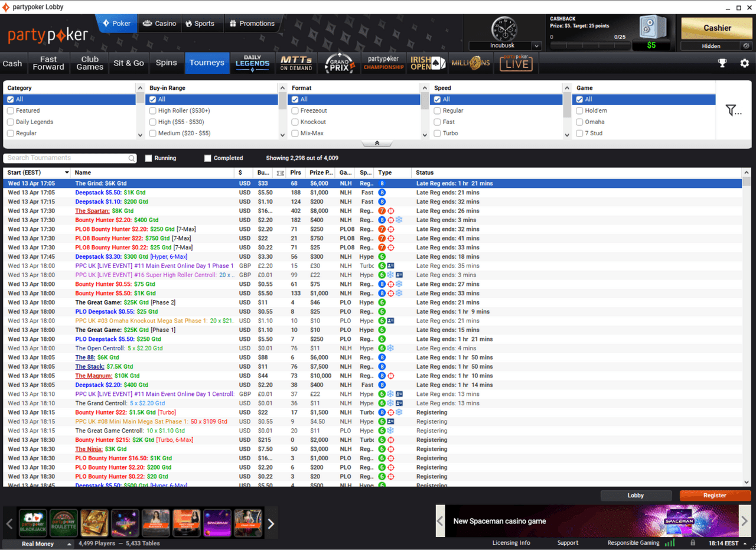
Task: Check the Knockout format checkbox
Action: (x=295, y=122)
